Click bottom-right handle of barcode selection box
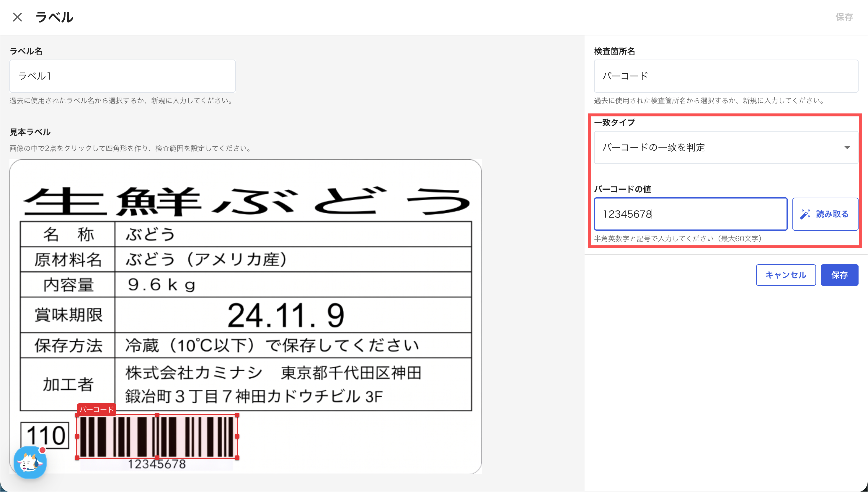 (237, 458)
